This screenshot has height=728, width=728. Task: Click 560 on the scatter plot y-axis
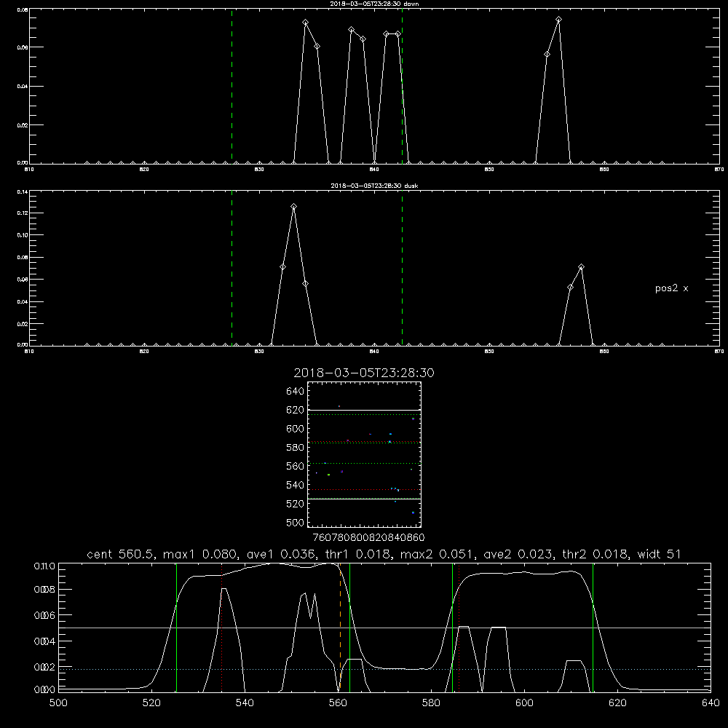pyautogui.click(x=296, y=466)
